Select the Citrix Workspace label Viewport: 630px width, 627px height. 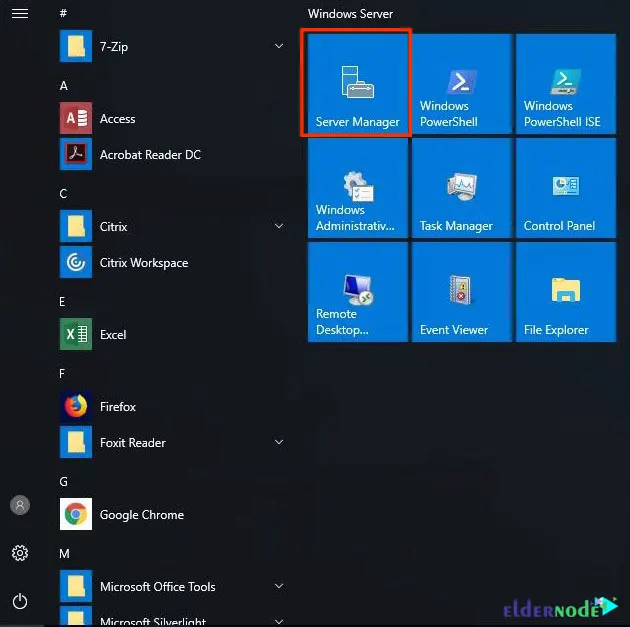pos(144,263)
